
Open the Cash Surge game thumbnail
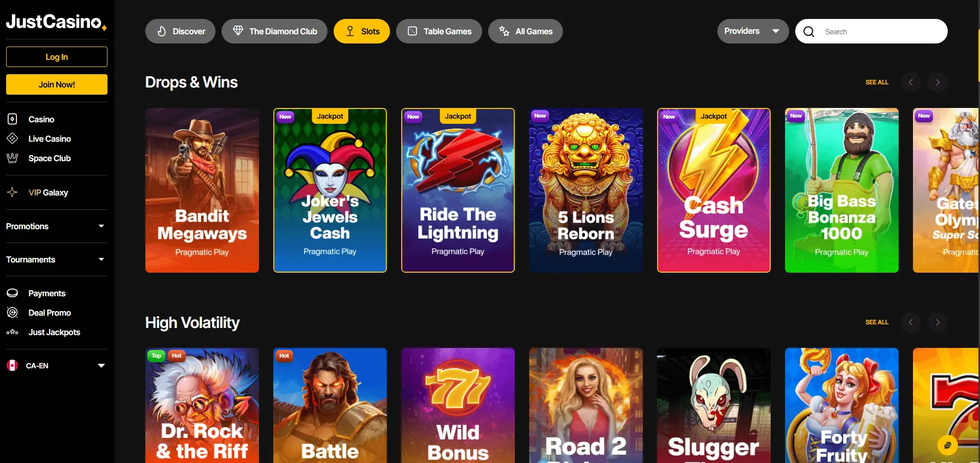[x=714, y=190]
